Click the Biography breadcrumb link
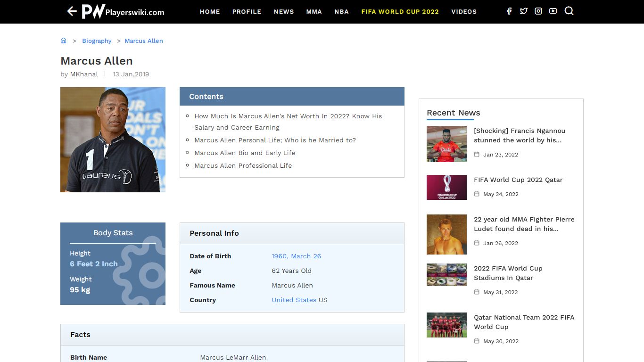The width and height of the screenshot is (644, 362). point(97,41)
